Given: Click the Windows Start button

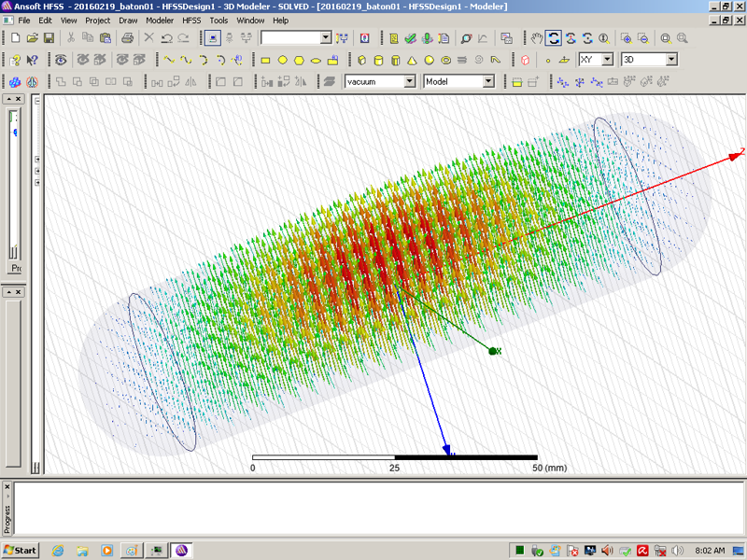Looking at the screenshot, I should (x=20, y=550).
